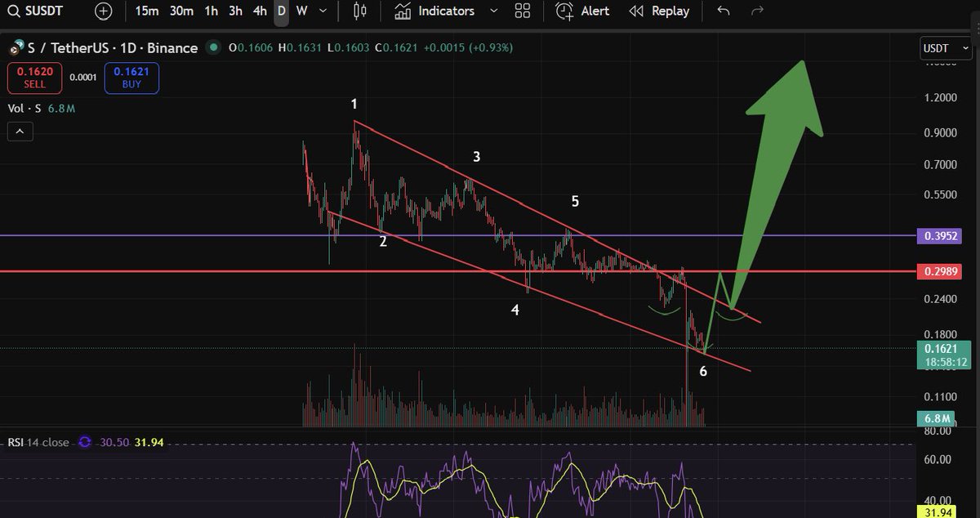
Task: Collapse the chart legend with the caret
Action: 20,132
